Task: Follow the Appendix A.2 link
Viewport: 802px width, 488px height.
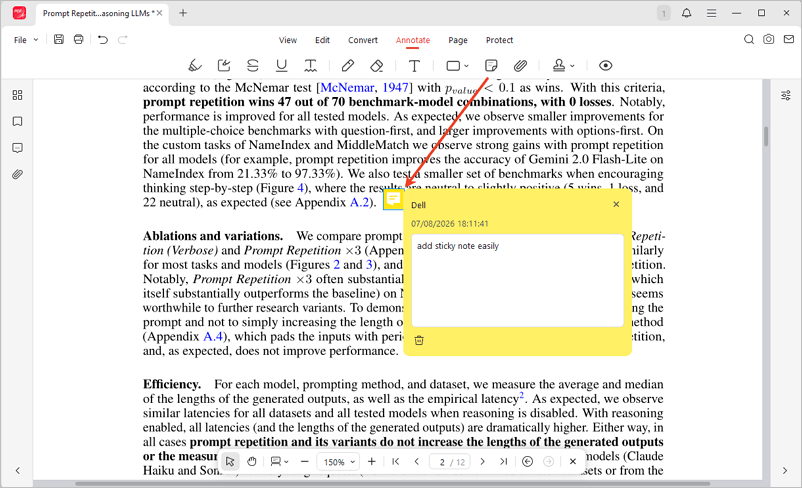Action: [359, 203]
